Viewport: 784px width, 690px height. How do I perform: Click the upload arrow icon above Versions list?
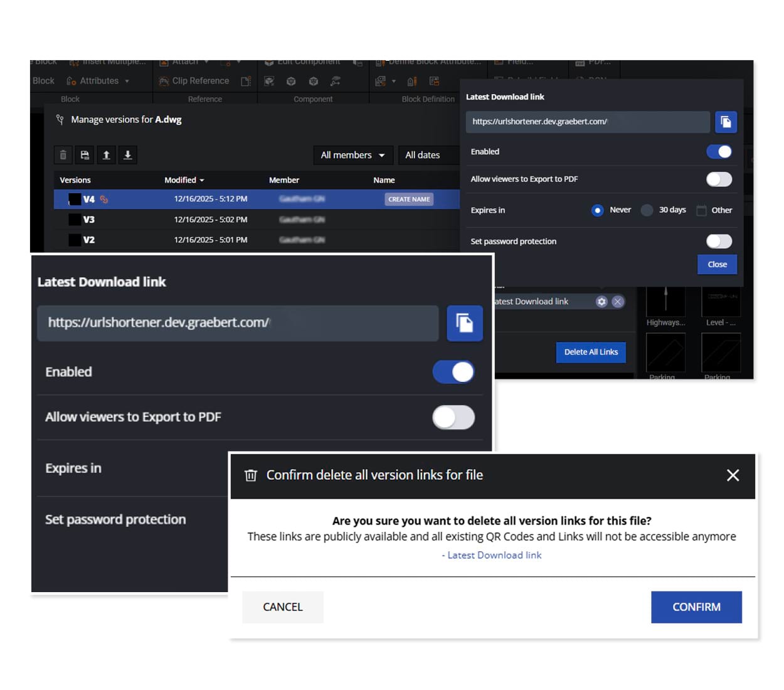pos(106,155)
